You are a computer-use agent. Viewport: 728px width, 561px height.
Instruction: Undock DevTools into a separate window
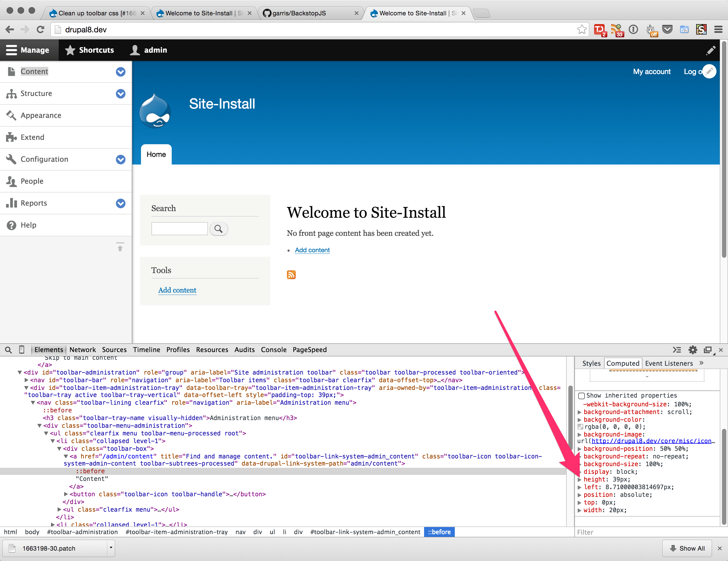(x=708, y=350)
